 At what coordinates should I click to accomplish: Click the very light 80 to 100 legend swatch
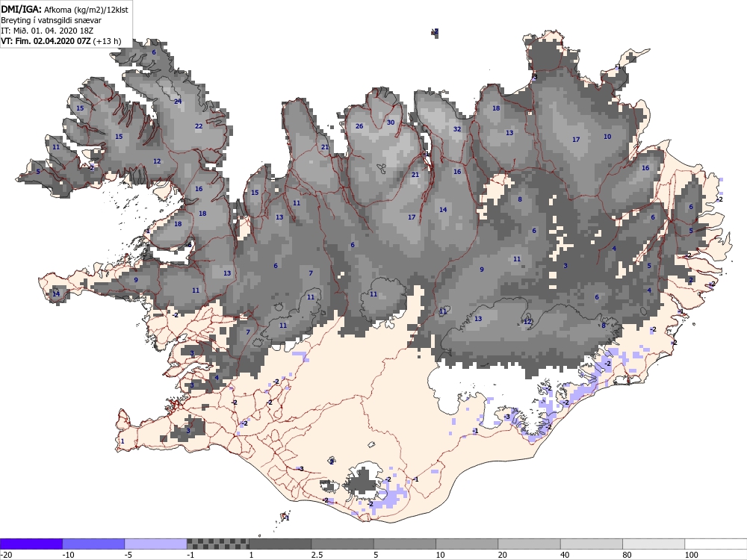pos(654,544)
